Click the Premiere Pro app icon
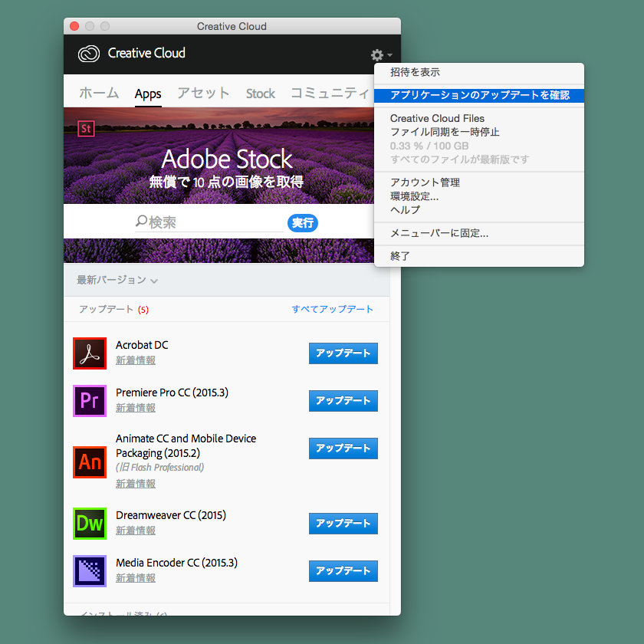644x644 pixels. [x=90, y=401]
